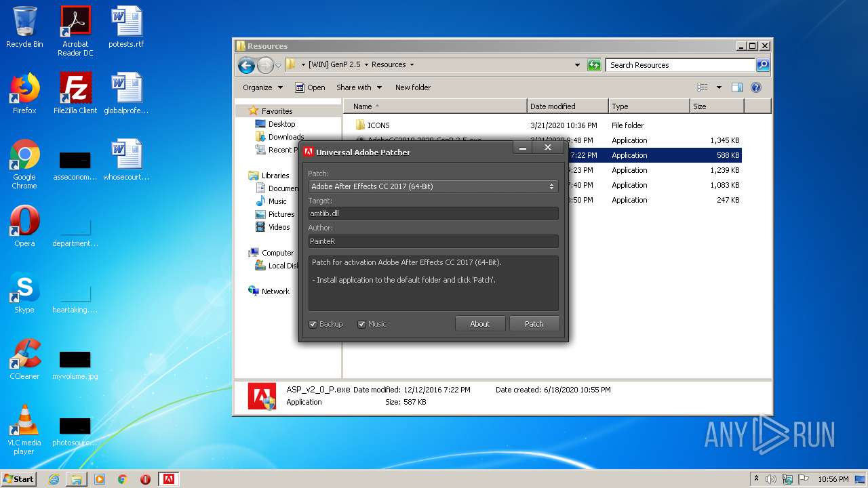The height and width of the screenshot is (488, 868).
Task: Launch the CCleaner desktop shortcut
Action: click(24, 359)
